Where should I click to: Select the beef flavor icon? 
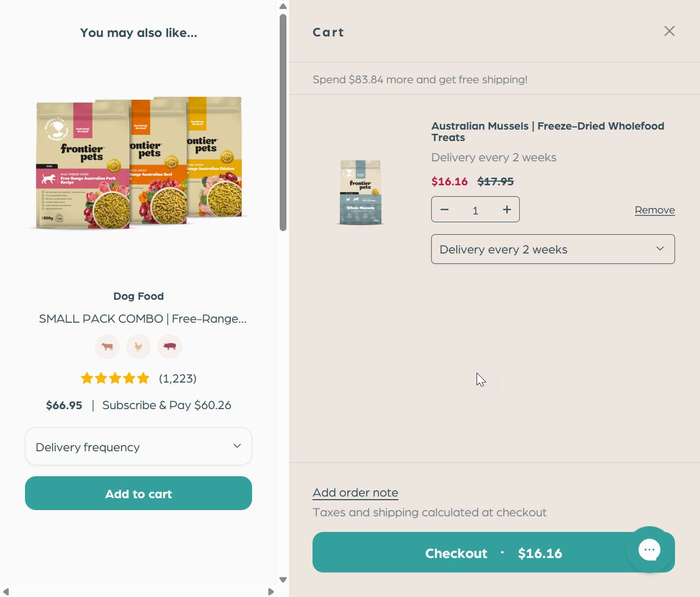[107, 347]
